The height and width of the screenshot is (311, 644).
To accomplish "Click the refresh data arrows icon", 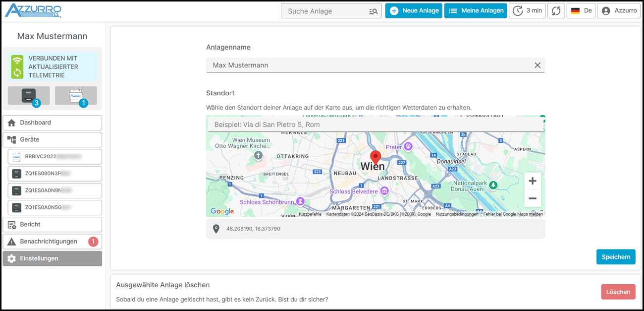I will pos(556,11).
